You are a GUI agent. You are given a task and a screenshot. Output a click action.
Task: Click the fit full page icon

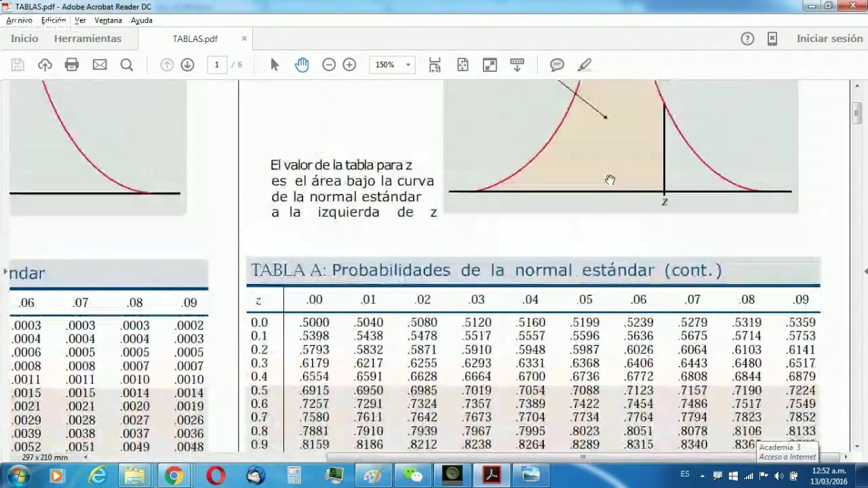[x=462, y=65]
